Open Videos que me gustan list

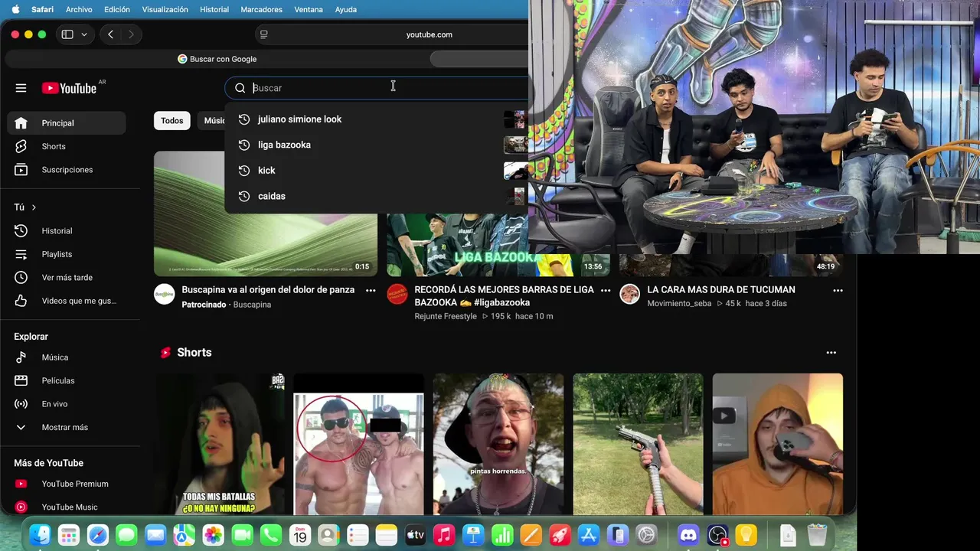(66, 301)
